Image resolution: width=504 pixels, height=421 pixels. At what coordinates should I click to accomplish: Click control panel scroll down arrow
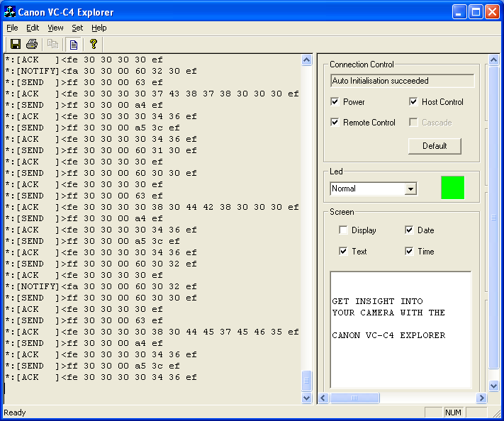click(493, 386)
